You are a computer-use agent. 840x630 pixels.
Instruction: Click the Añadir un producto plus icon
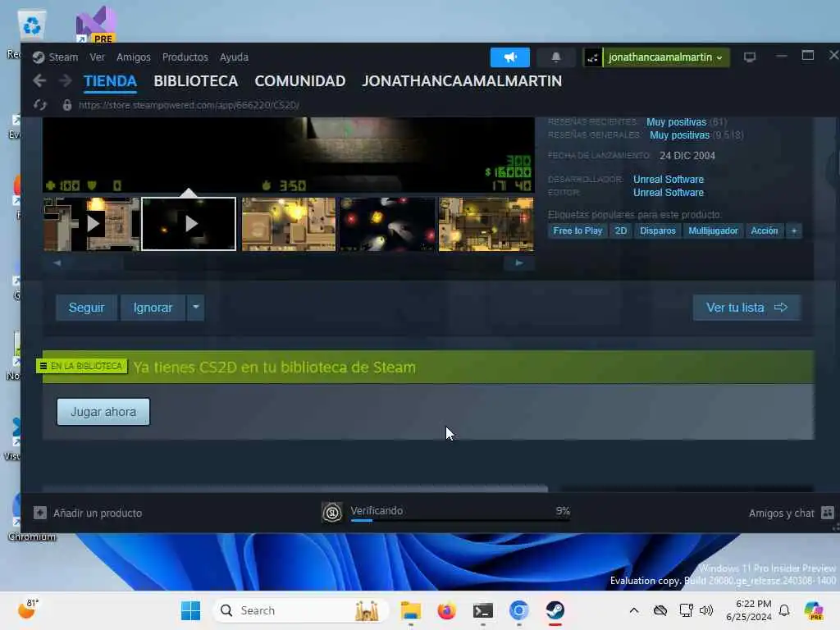pos(40,513)
